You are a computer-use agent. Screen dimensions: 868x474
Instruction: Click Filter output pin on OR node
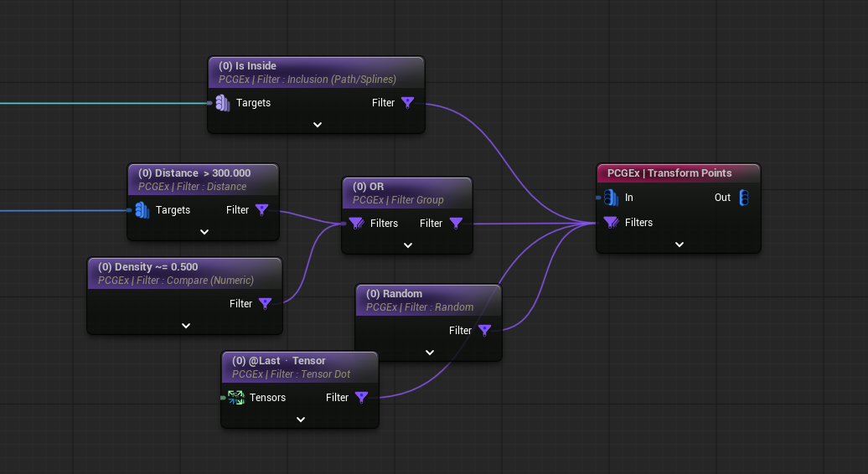click(x=457, y=224)
